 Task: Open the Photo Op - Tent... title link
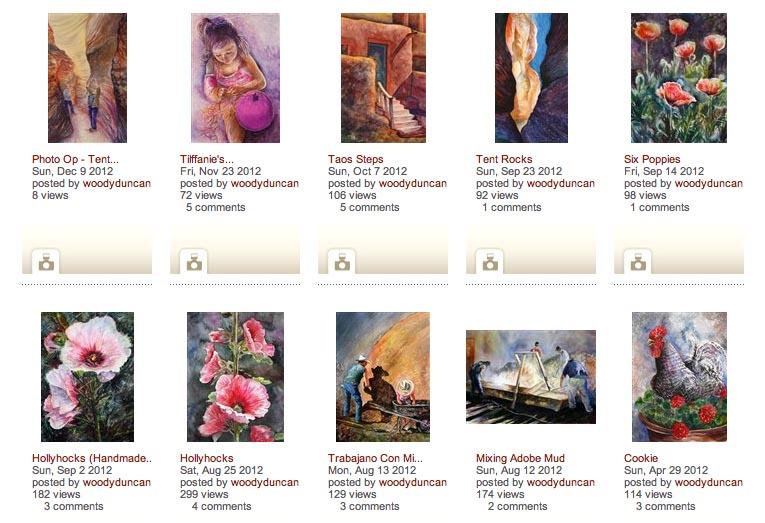75,159
